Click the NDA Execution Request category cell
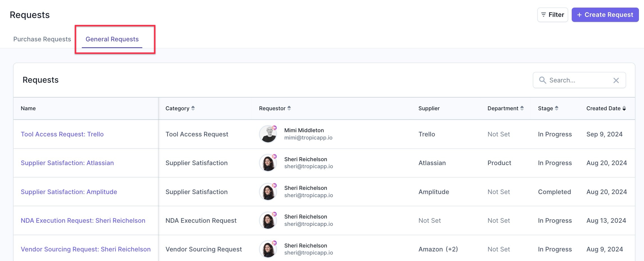 tap(201, 220)
